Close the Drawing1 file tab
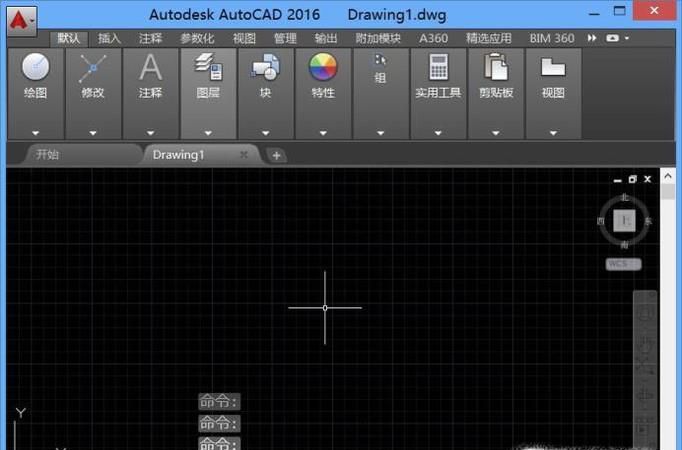This screenshot has height=450, width=682. tap(244, 154)
